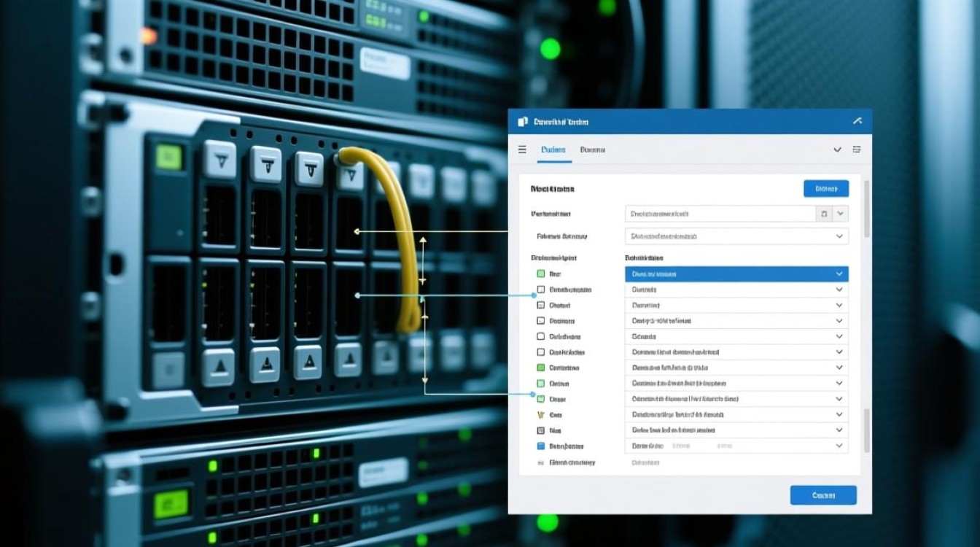980x547 pixels.
Task: Expand the highlighted blue dropdown row
Action: [x=839, y=274]
